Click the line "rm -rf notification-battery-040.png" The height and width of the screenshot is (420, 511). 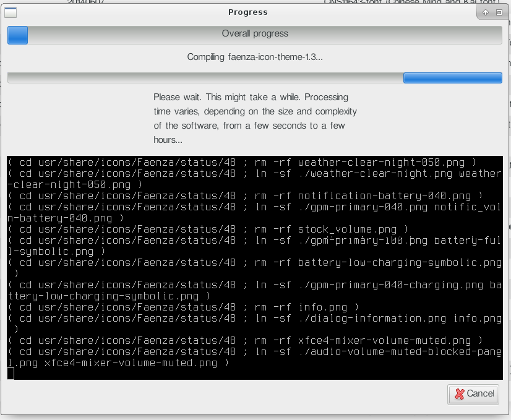pos(246,196)
